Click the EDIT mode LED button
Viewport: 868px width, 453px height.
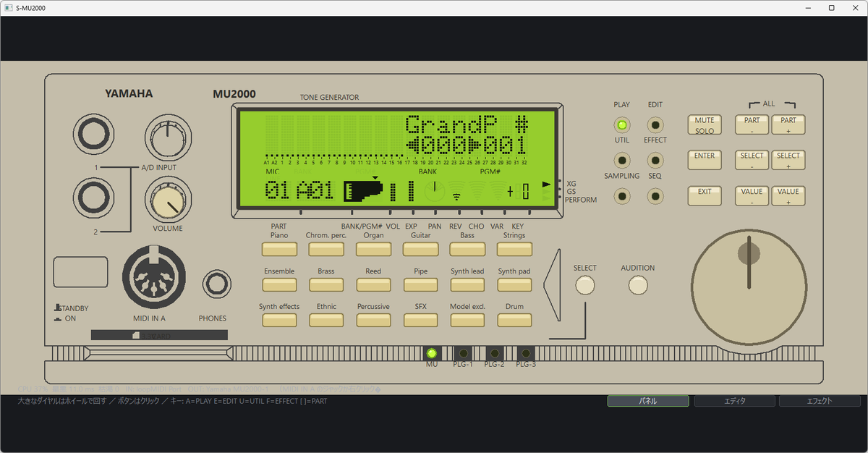pos(655,125)
